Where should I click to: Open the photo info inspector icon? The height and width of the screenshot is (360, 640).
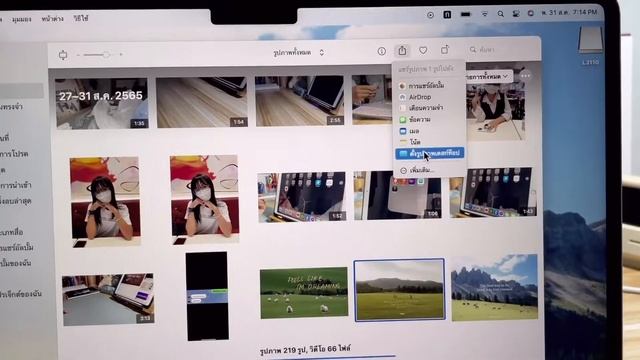[x=381, y=51]
